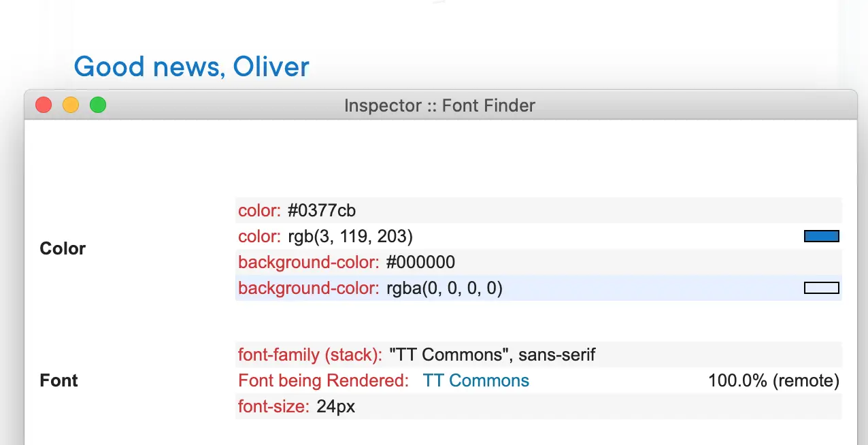Click the transparent background-color swatch
The height and width of the screenshot is (445, 868).
coord(821,288)
